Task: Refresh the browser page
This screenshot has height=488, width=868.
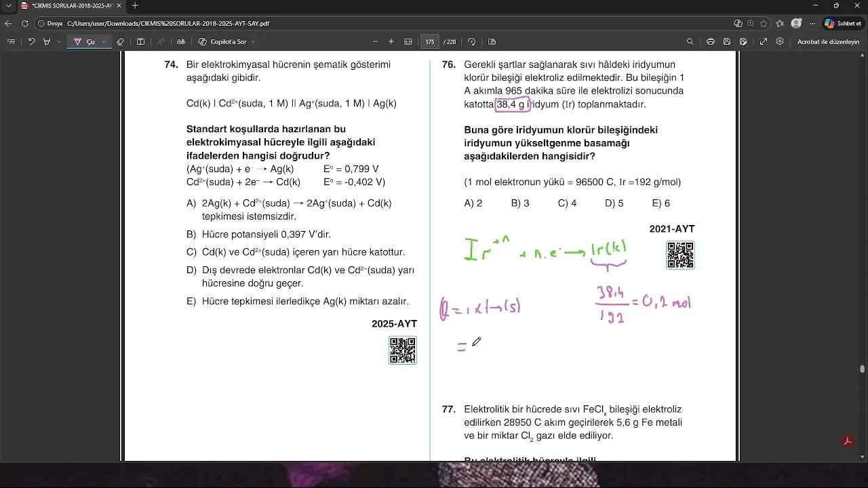Action: [25, 23]
